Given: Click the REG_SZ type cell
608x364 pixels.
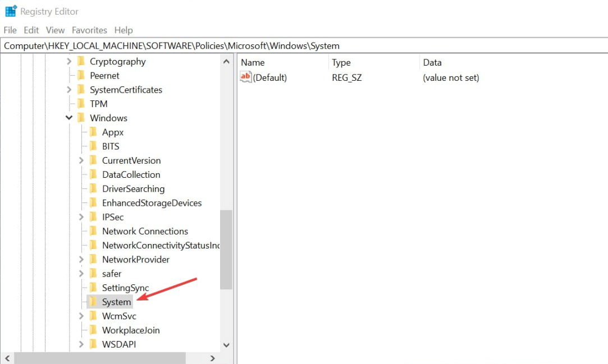Looking at the screenshot, I should [346, 78].
